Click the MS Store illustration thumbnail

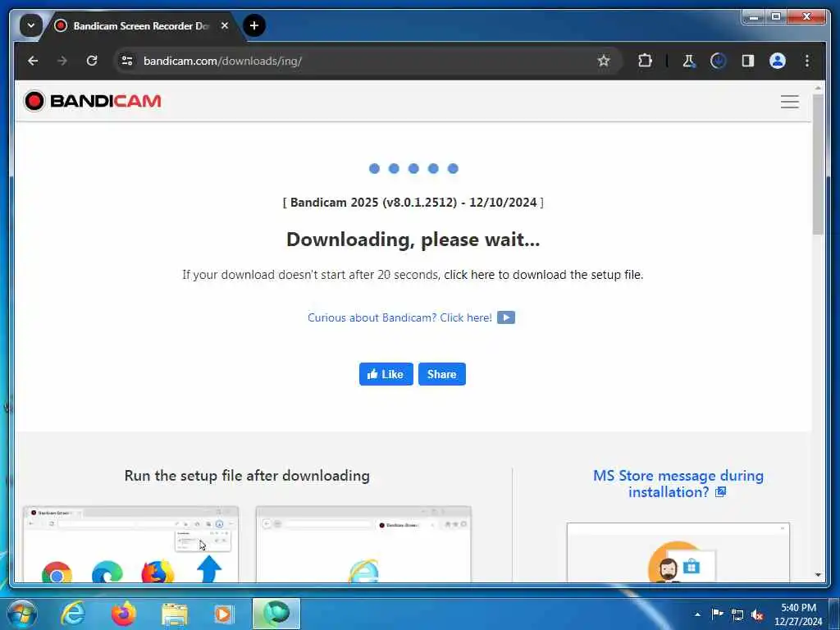[x=678, y=553]
